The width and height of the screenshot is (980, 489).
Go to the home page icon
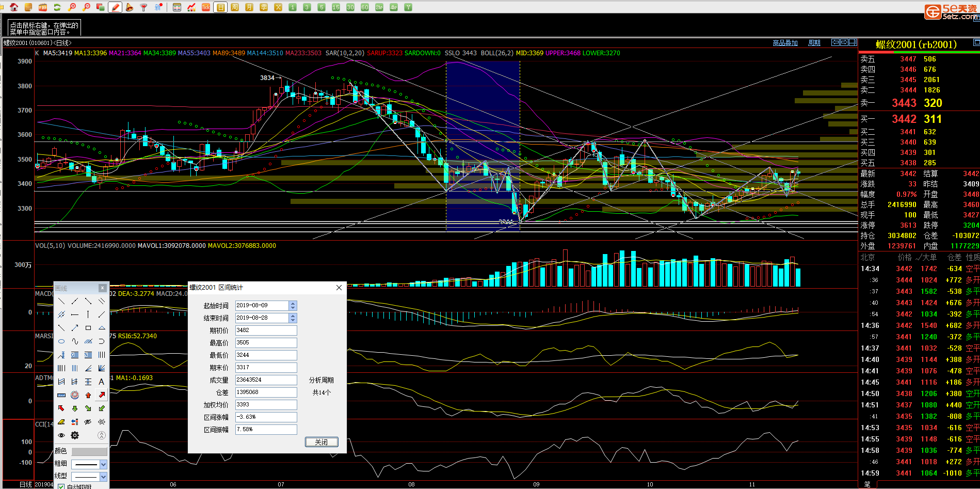coord(14,7)
